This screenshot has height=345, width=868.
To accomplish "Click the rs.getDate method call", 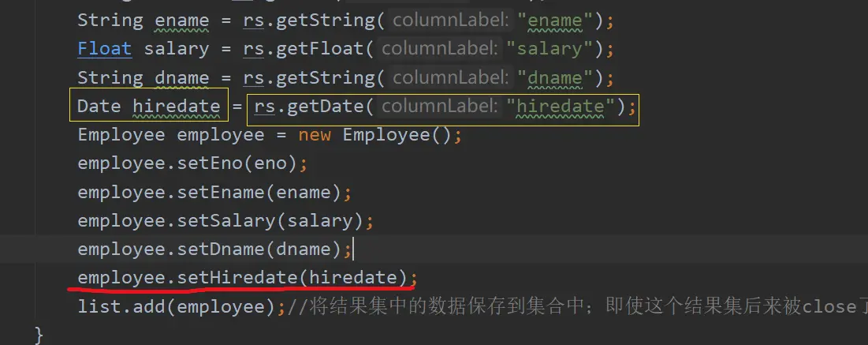I will 444,107.
